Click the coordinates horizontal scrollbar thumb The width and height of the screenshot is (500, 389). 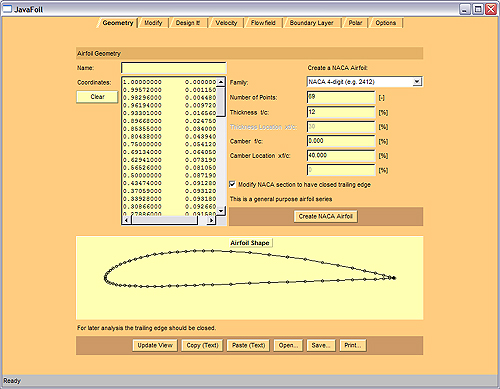(164, 220)
